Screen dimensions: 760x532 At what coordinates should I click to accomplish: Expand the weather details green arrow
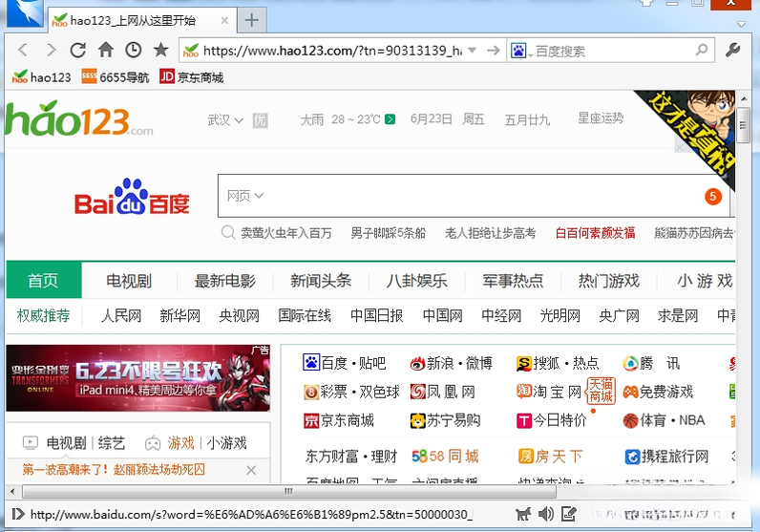coord(391,119)
